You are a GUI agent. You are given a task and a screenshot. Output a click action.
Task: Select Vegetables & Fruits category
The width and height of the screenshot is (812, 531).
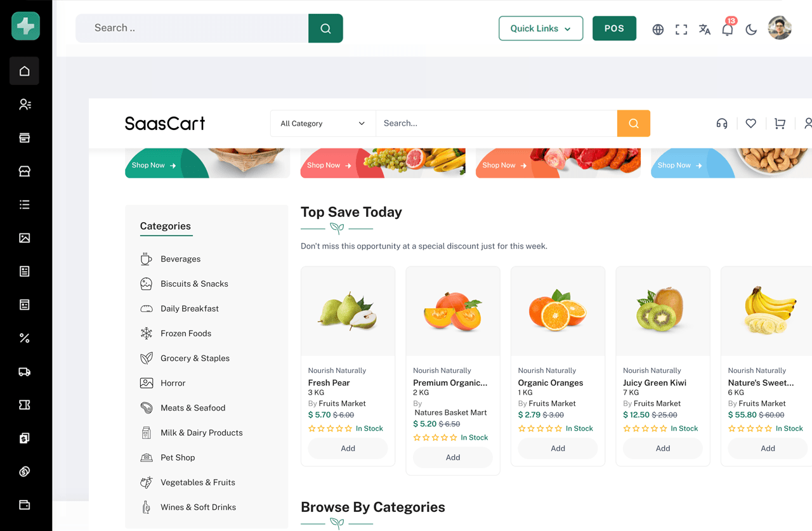pos(197,482)
